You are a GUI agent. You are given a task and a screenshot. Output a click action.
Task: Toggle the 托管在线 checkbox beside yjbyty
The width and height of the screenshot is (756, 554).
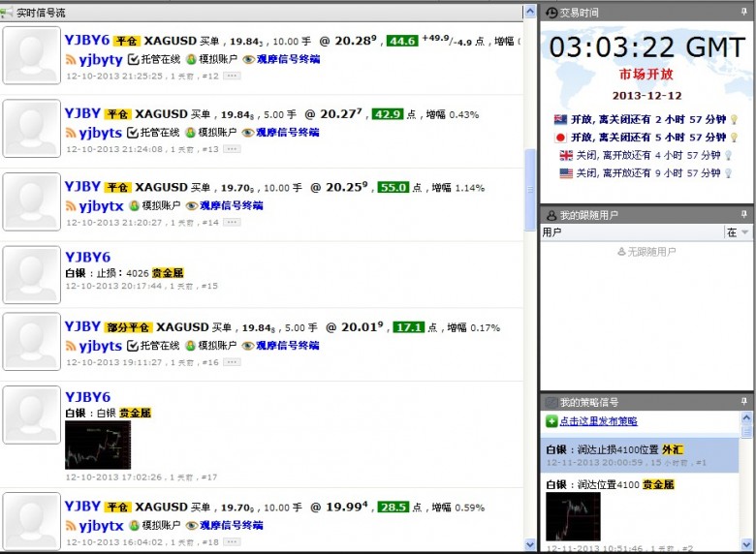[133, 59]
